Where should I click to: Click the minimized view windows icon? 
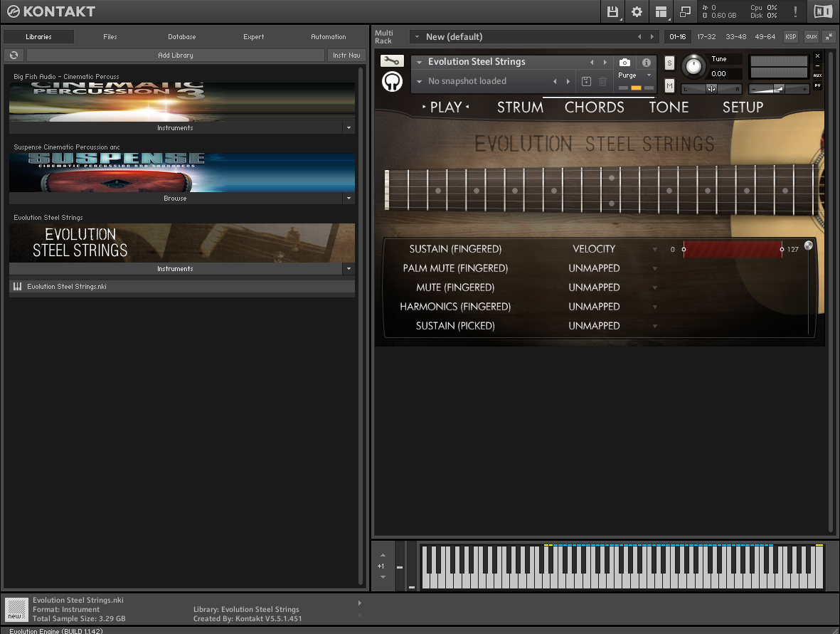tap(685, 12)
